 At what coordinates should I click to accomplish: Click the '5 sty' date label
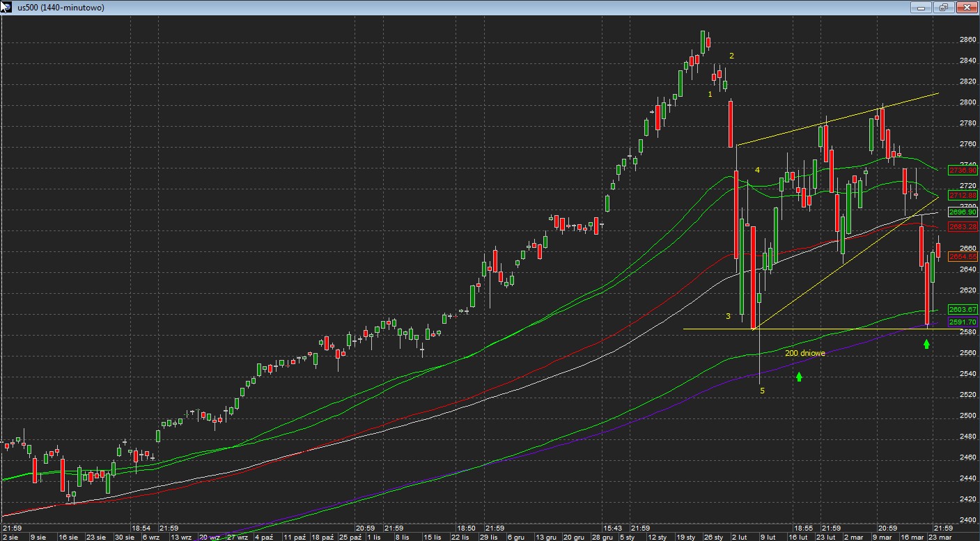(x=628, y=537)
